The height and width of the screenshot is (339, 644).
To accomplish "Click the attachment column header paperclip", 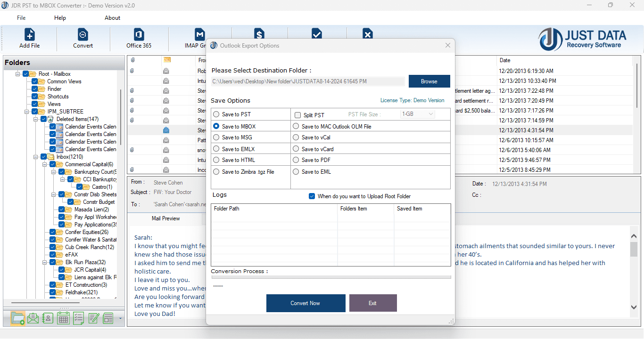I will [132, 60].
